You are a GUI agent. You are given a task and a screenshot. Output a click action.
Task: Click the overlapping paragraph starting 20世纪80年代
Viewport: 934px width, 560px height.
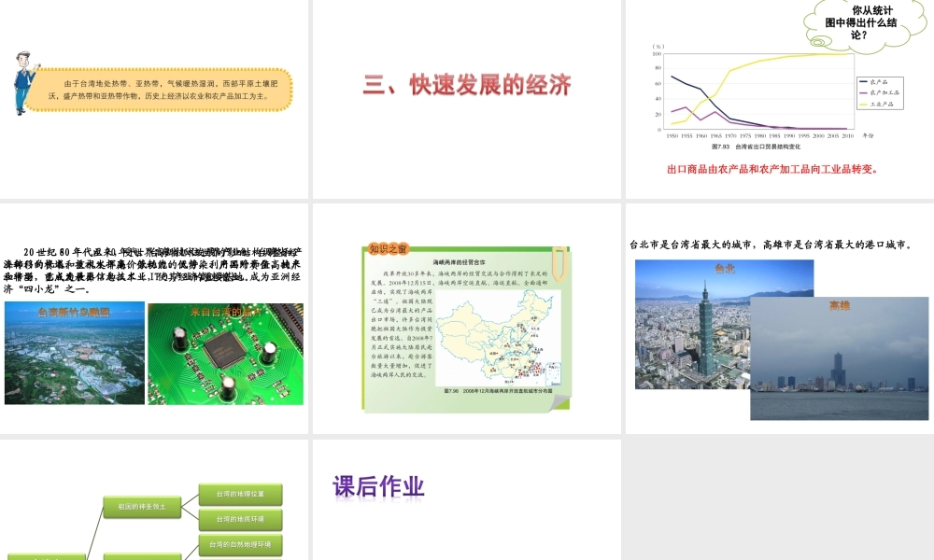[152, 270]
